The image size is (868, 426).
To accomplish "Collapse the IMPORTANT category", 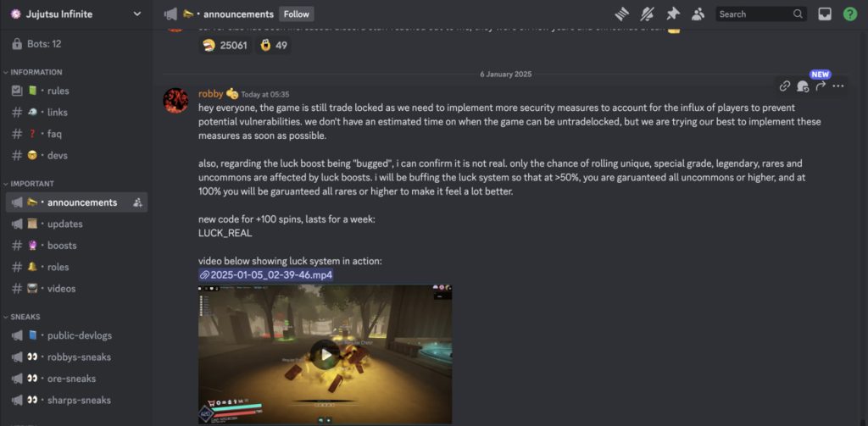I will point(29,184).
